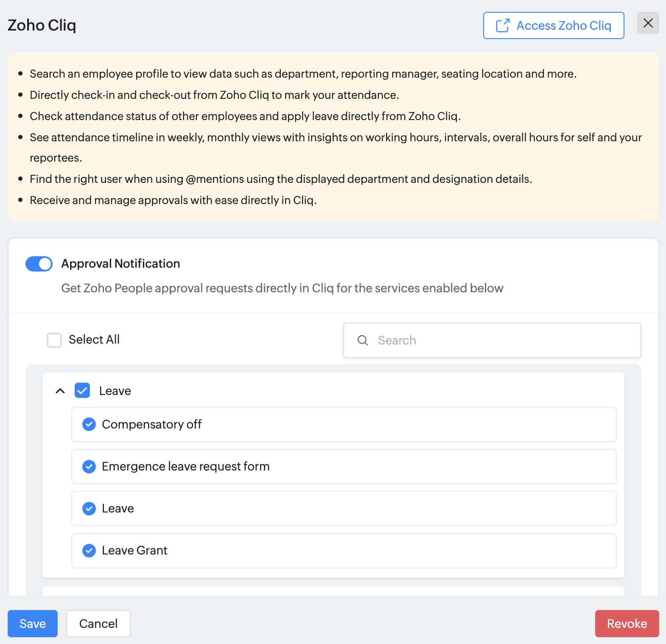
Task: Select the Compensatory off row
Action: tap(344, 424)
